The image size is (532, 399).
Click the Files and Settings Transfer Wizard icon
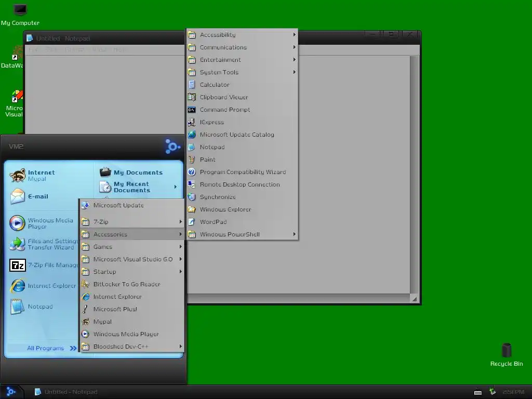(17, 244)
